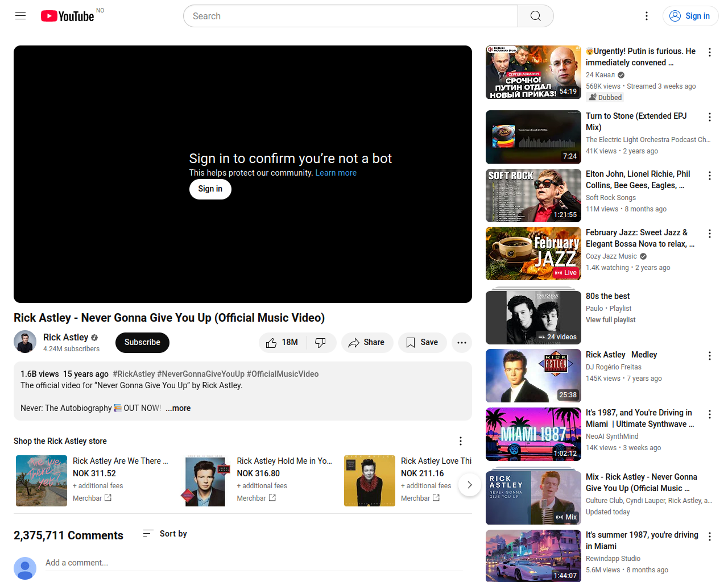Viewport: 728px width, 582px height.
Task: Open the #OfficialMusicVideo hashtag
Action: pyautogui.click(x=283, y=374)
